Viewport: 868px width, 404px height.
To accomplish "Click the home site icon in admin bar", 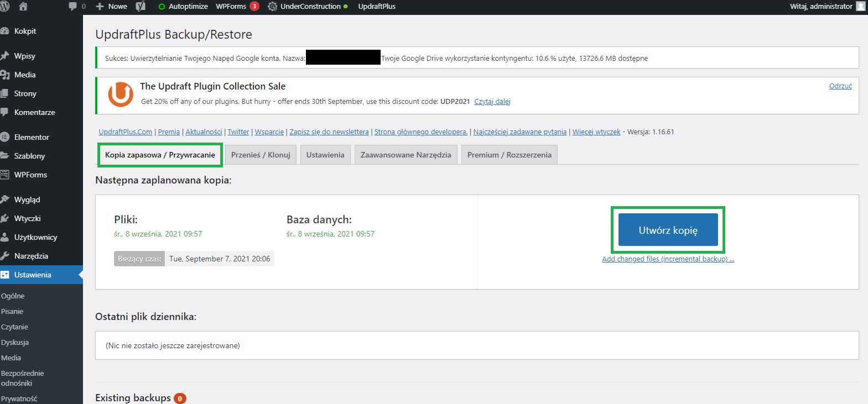I will (23, 7).
